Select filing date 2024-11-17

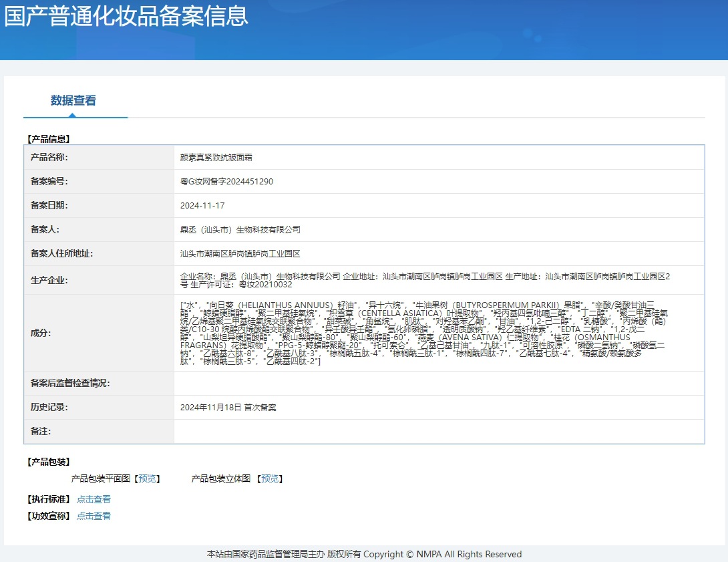[x=202, y=206]
